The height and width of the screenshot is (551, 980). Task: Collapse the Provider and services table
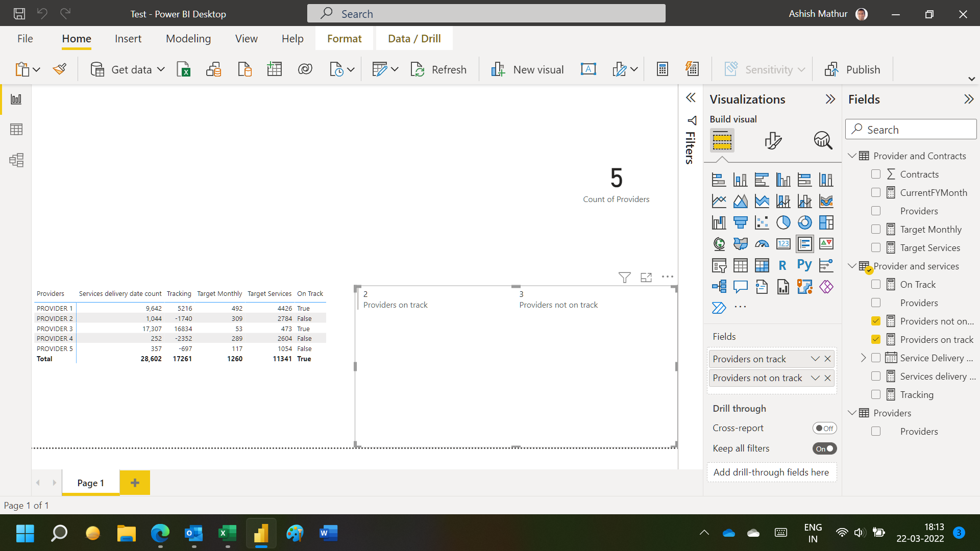(x=852, y=266)
